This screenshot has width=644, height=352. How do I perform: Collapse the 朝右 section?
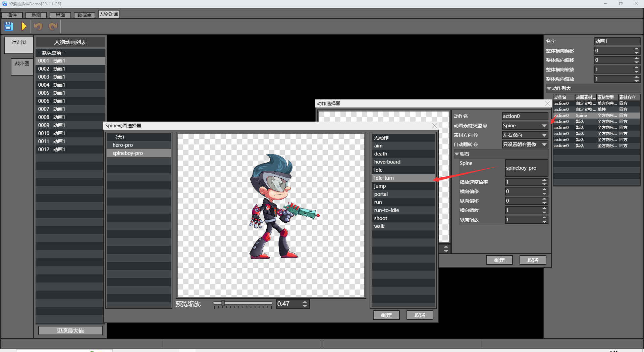[x=457, y=154]
